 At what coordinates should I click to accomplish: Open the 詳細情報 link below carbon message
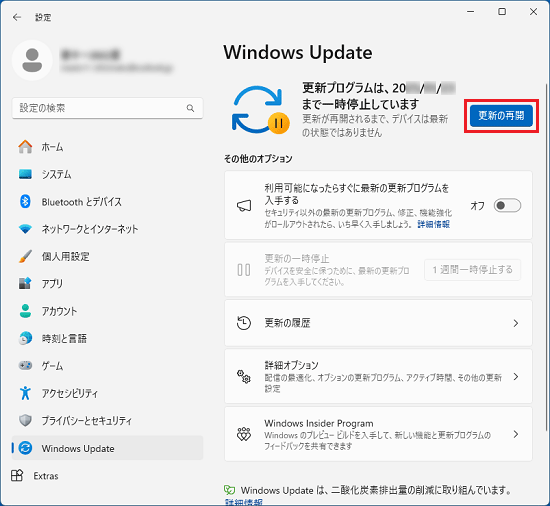243,502
